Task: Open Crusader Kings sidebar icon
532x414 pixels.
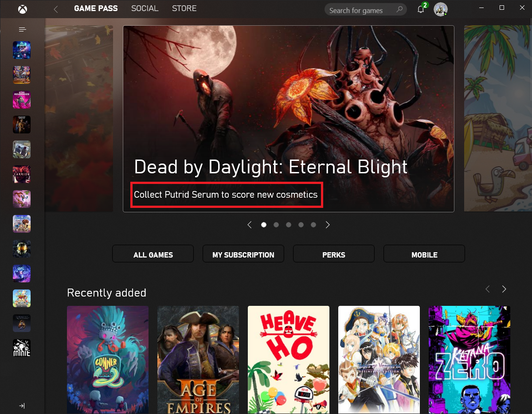Action: pos(22,125)
